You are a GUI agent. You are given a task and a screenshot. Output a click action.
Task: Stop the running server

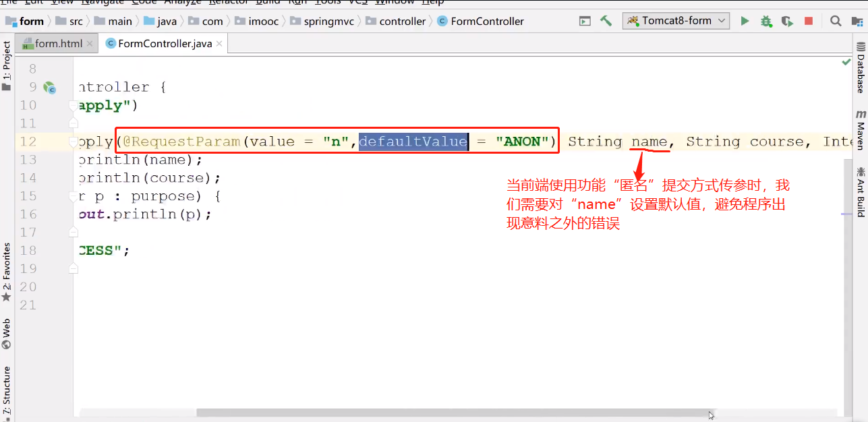(809, 21)
